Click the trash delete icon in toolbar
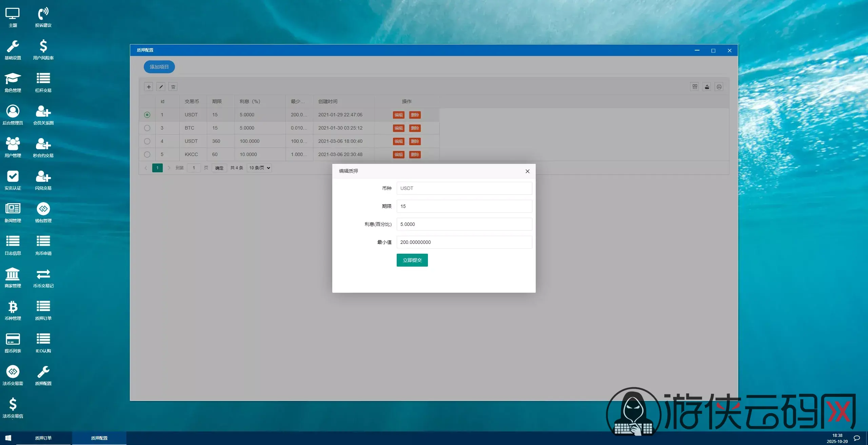The width and height of the screenshot is (868, 445). pyautogui.click(x=173, y=87)
